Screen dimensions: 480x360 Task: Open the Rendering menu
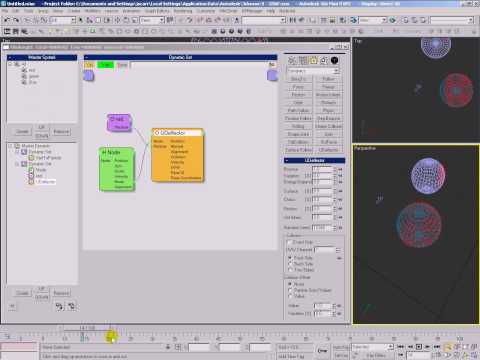pos(183,11)
